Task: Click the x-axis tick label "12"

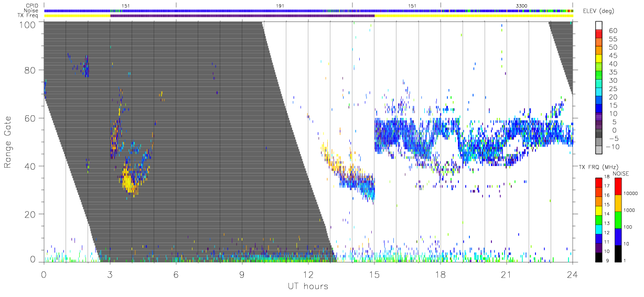Action: coord(308,273)
